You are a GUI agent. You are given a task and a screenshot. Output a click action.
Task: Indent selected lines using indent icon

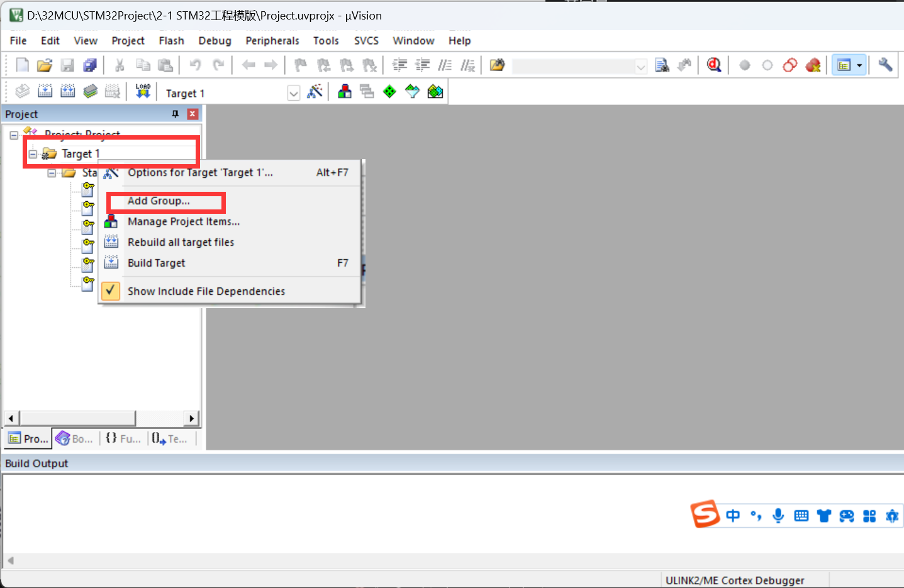(399, 65)
